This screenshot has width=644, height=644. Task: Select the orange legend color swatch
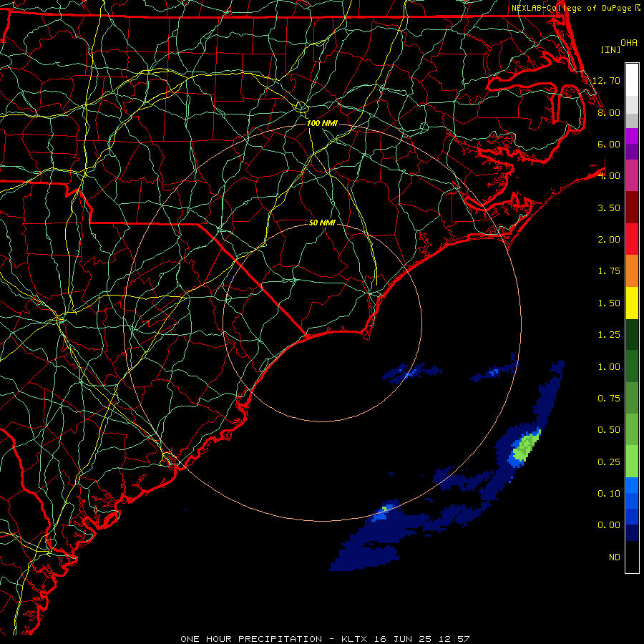click(x=632, y=270)
